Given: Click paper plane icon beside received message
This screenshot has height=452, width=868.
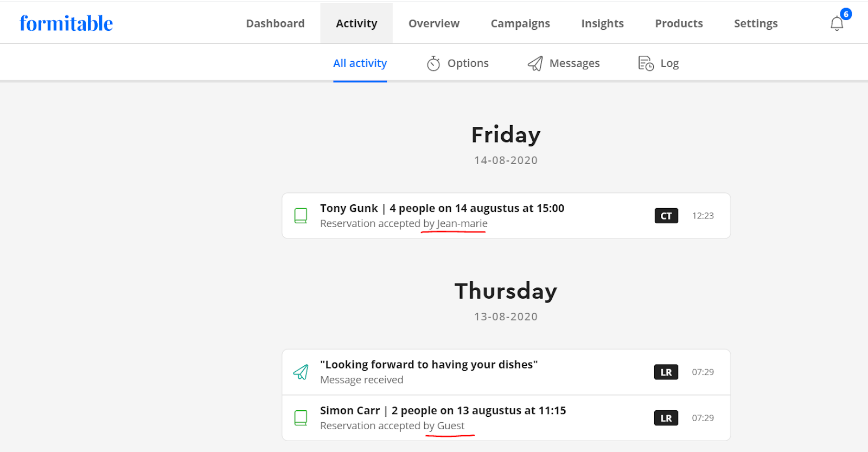Looking at the screenshot, I should click(301, 372).
